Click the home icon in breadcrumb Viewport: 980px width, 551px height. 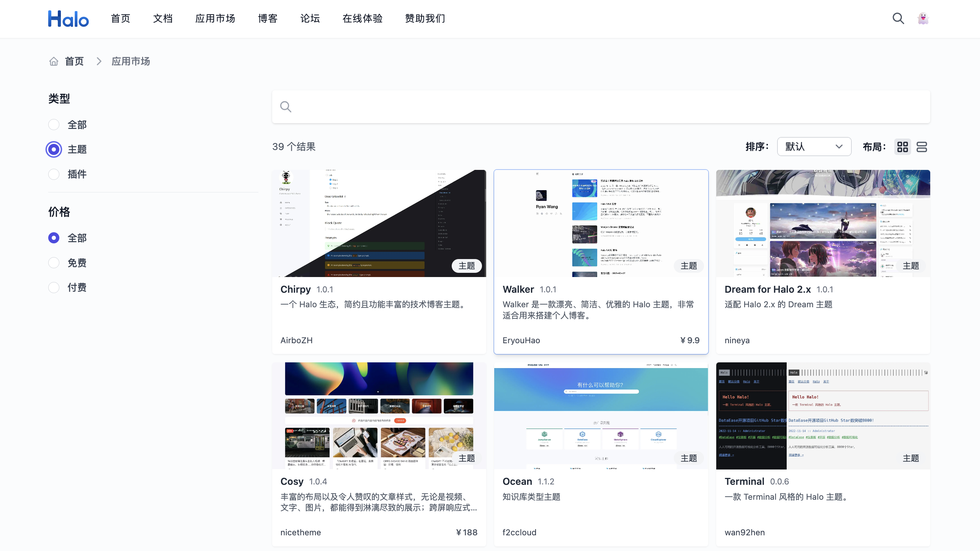click(54, 61)
